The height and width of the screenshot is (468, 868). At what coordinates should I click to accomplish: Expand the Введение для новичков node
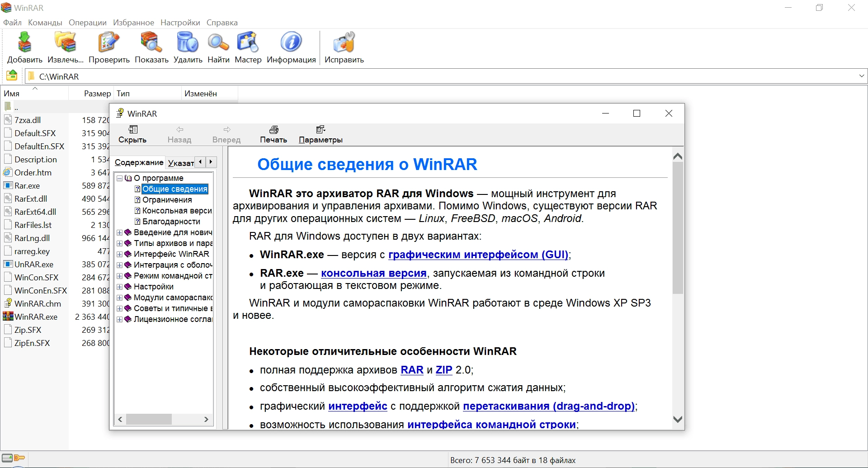coord(119,232)
